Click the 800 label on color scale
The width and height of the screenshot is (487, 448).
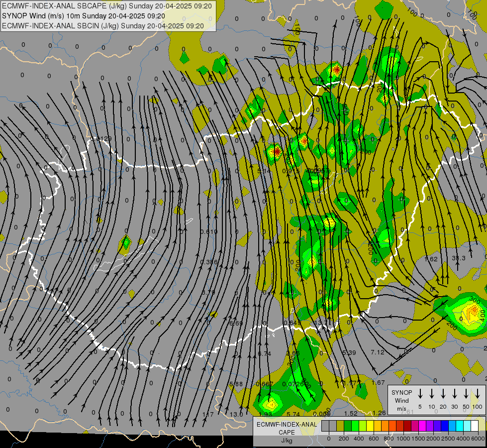tap(389, 439)
